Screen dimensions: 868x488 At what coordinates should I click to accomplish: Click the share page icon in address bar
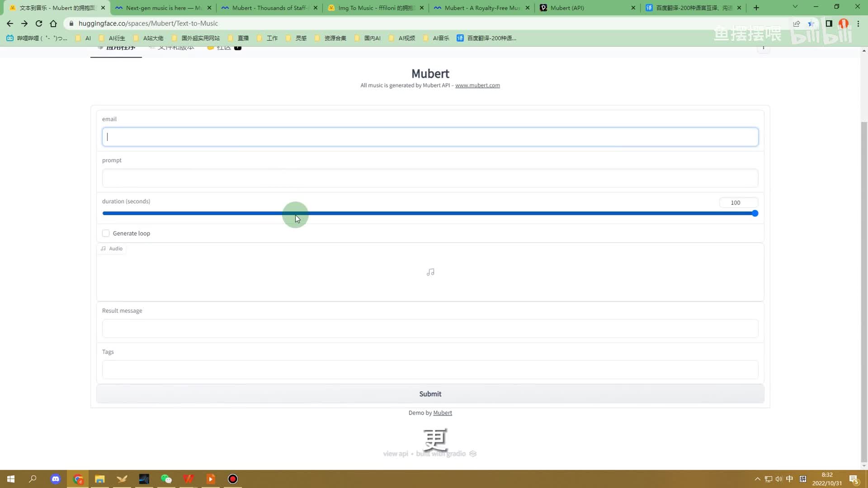click(x=797, y=23)
